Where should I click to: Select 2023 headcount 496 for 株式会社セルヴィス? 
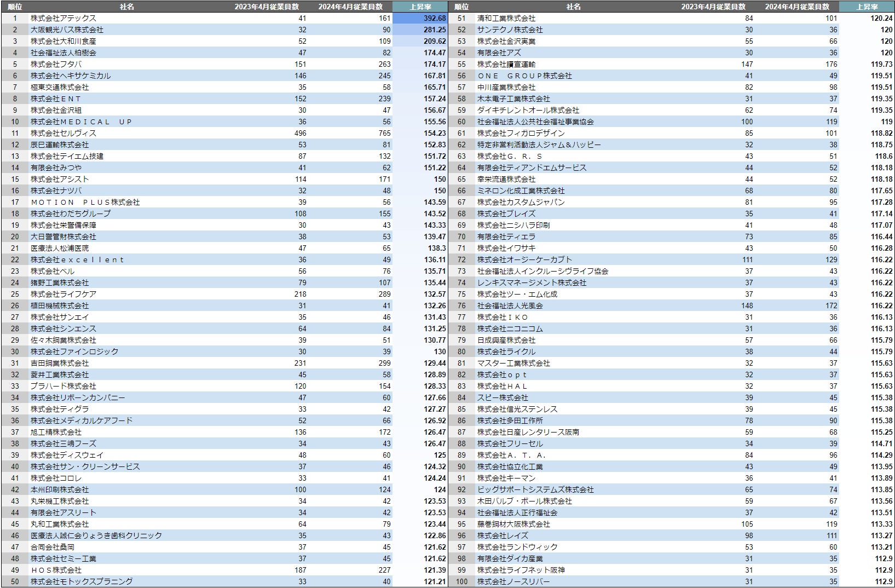click(300, 133)
